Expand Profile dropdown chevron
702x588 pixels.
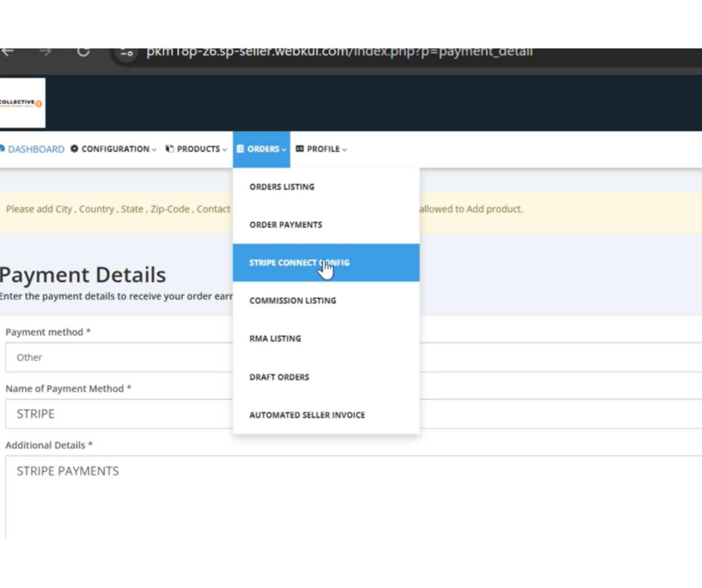click(344, 150)
